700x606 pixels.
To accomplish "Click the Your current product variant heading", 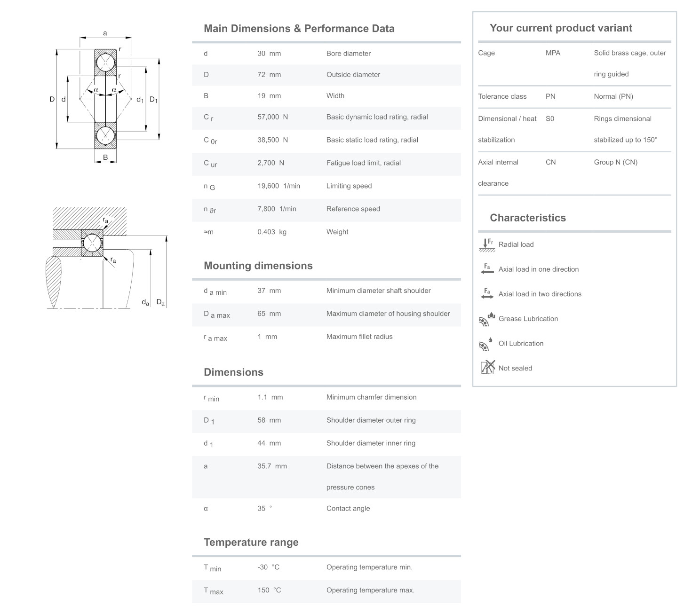I will [561, 28].
